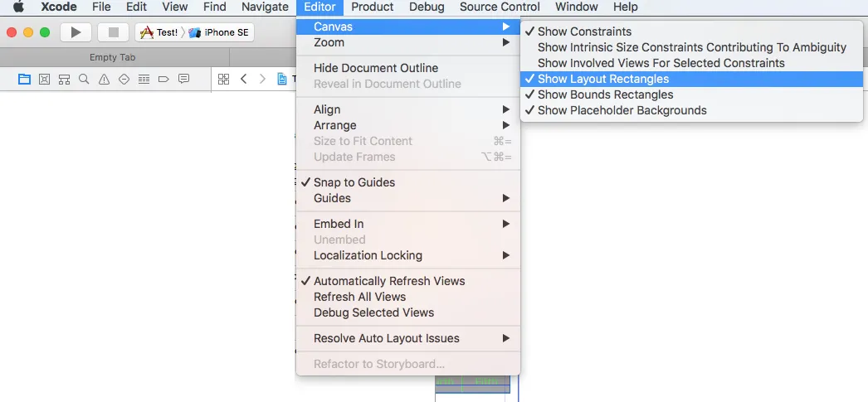Click the Run (play) button
Image resolution: width=868 pixels, height=402 pixels.
click(x=76, y=32)
